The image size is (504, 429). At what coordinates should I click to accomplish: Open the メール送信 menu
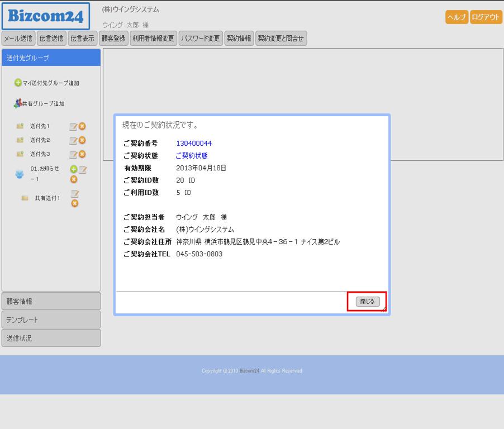click(x=18, y=39)
